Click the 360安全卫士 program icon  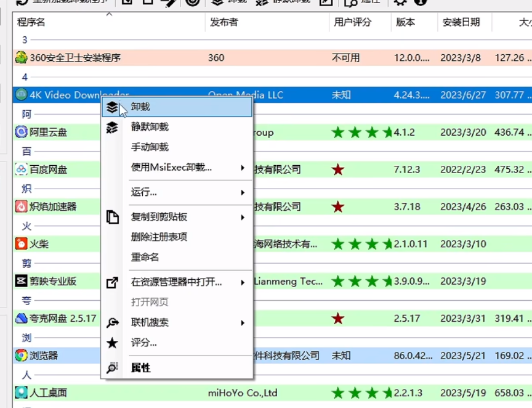(x=21, y=57)
